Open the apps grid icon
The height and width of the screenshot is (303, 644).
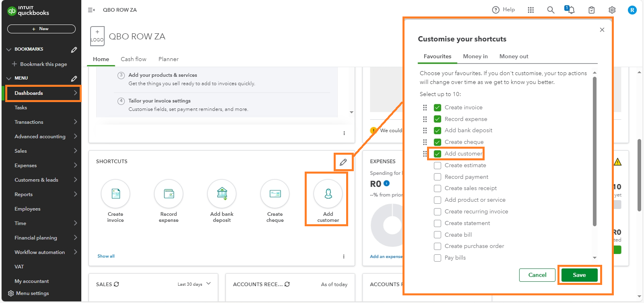531,10
